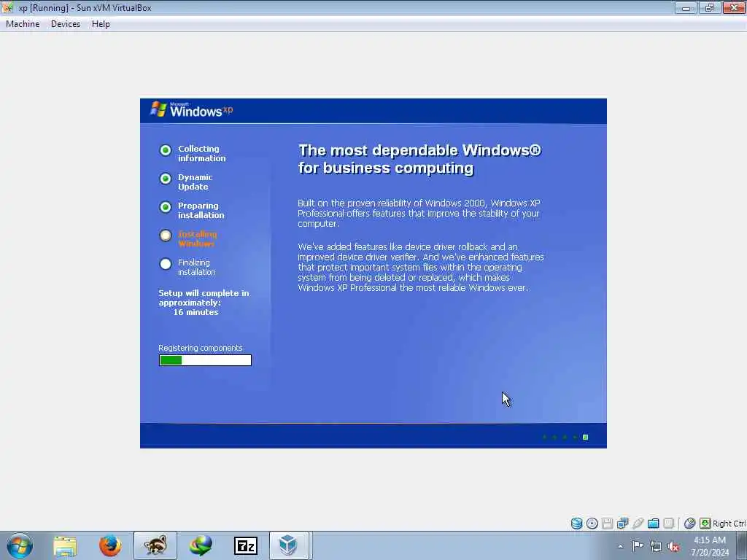Viewport: 747px width, 560px height.
Task: Show hidden tray icons arrow
Action: coord(620,546)
